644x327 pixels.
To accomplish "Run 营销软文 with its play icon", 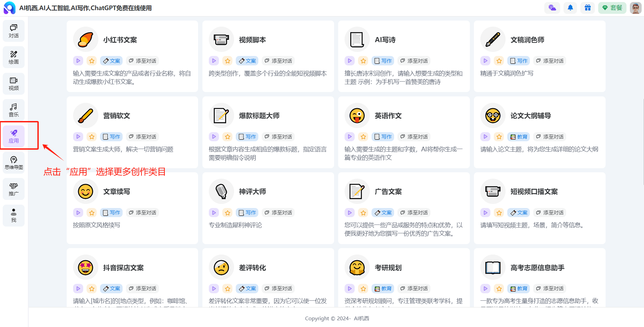I will click(78, 137).
